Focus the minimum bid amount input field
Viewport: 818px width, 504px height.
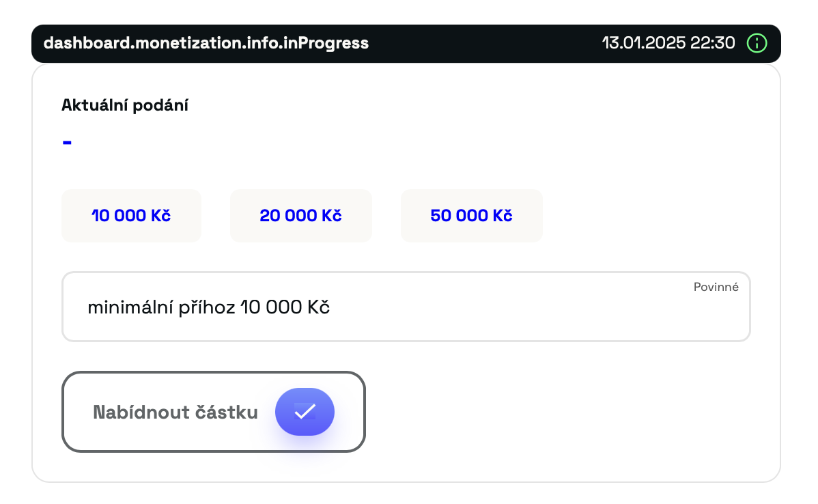406,307
